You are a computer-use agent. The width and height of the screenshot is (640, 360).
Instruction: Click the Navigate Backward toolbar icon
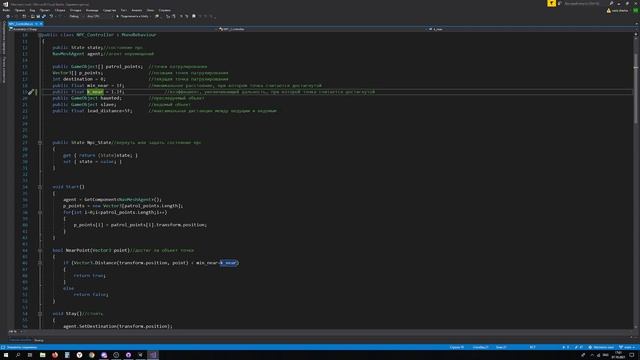[x=8, y=16]
